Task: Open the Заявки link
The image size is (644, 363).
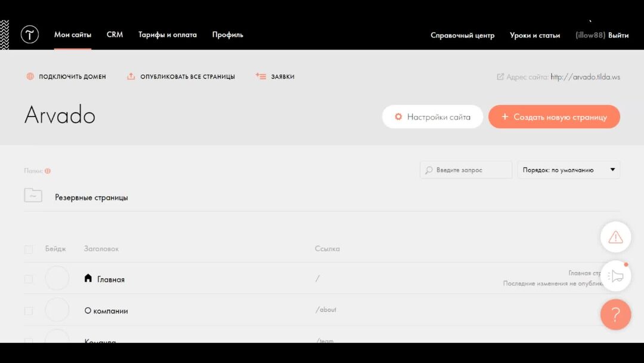Action: [x=283, y=76]
